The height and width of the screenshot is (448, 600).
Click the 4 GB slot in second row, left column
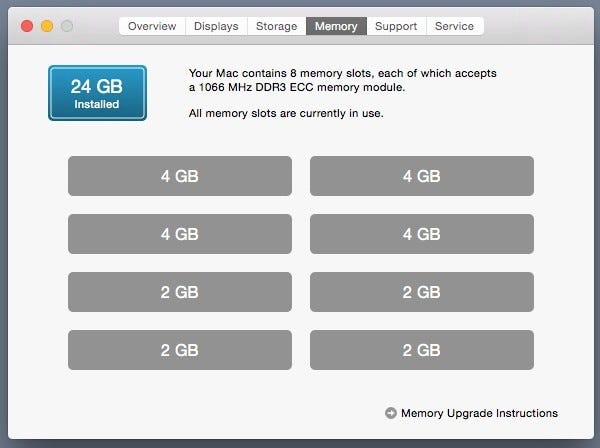(180, 234)
